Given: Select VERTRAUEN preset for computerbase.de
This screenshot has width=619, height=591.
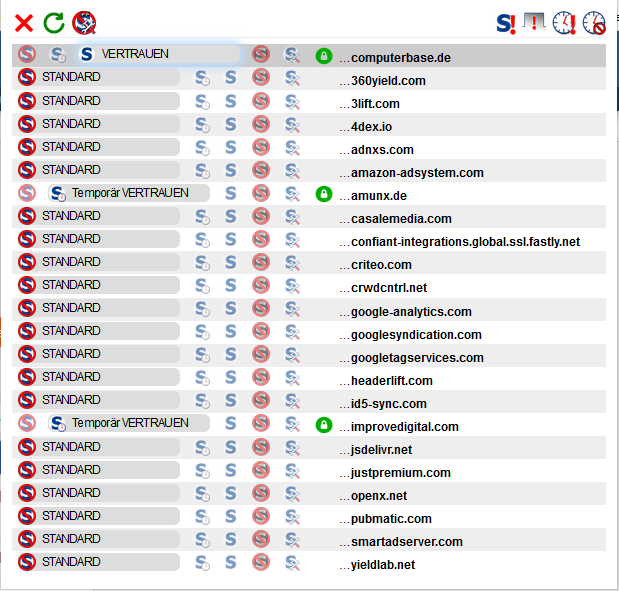Looking at the screenshot, I should click(x=158, y=54).
